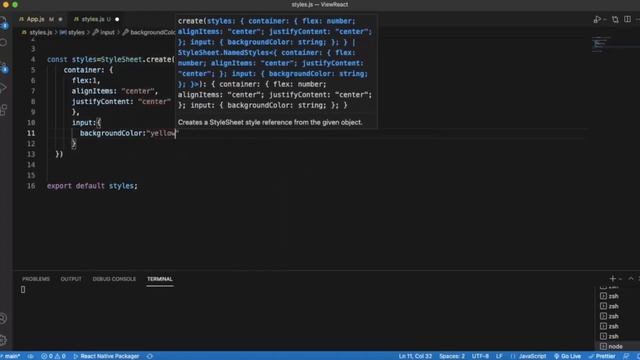Open the Manage gear icon
The height and width of the screenshot is (360, 640).
(4, 339)
